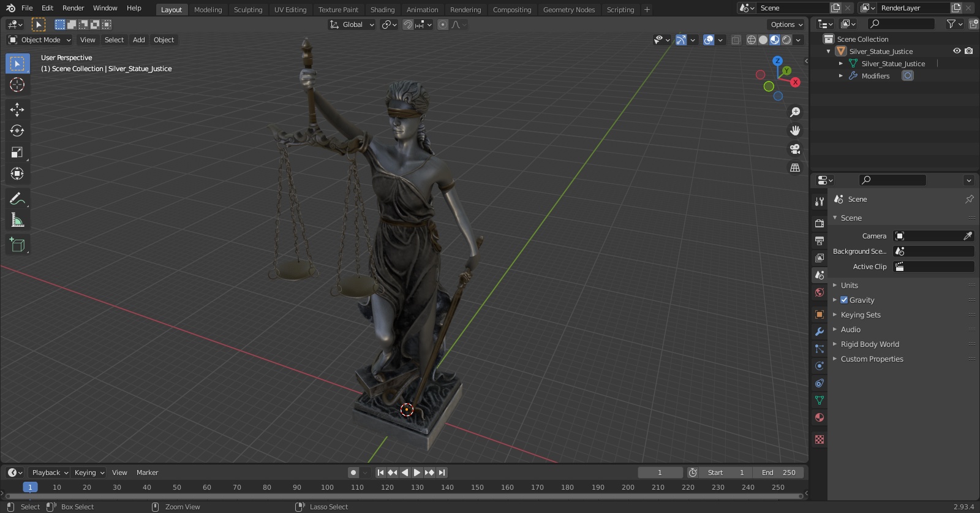This screenshot has width=980, height=513.
Task: Open the Physics properties tab
Action: tap(820, 365)
